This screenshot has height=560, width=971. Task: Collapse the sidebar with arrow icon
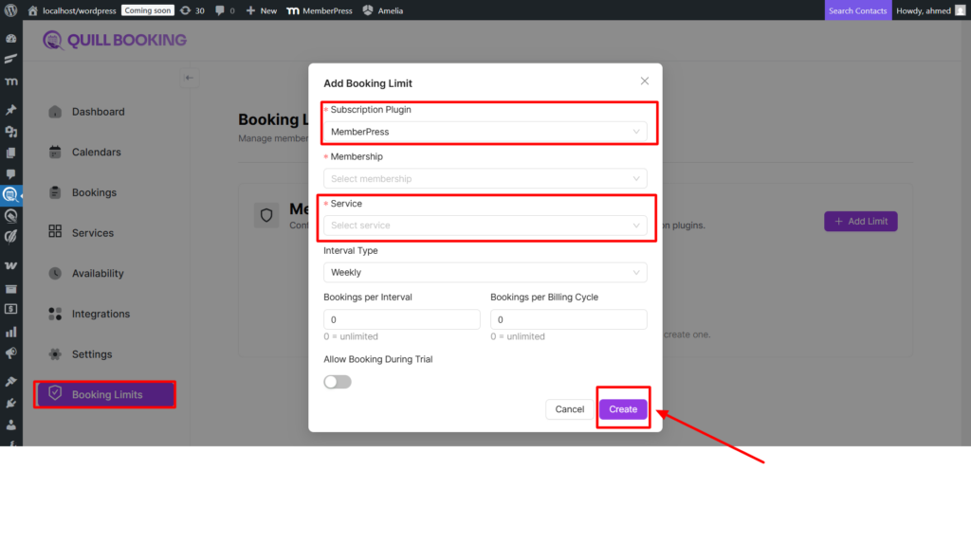[x=190, y=78]
